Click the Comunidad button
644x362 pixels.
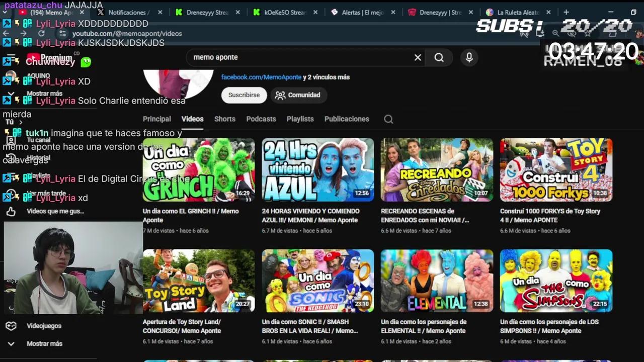point(298,95)
